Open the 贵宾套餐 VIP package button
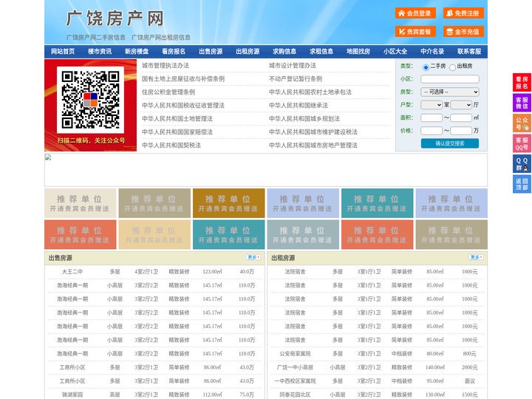The height and width of the screenshot is (399, 532). click(x=415, y=32)
